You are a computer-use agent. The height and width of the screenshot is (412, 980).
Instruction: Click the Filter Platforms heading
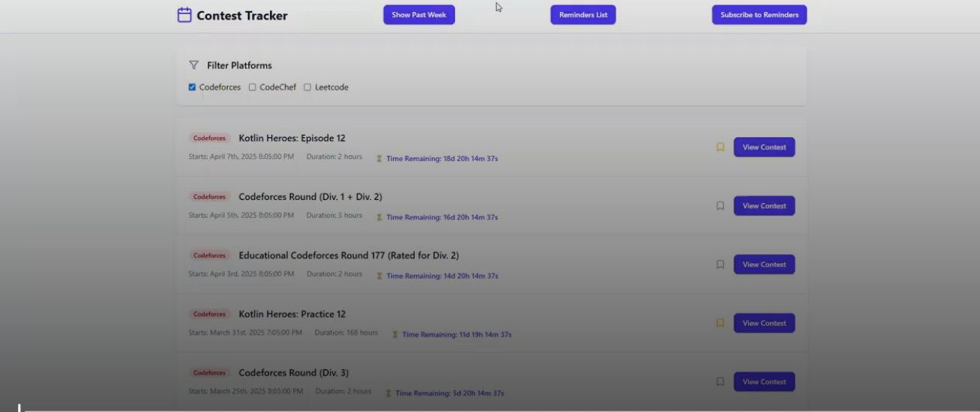[239, 65]
